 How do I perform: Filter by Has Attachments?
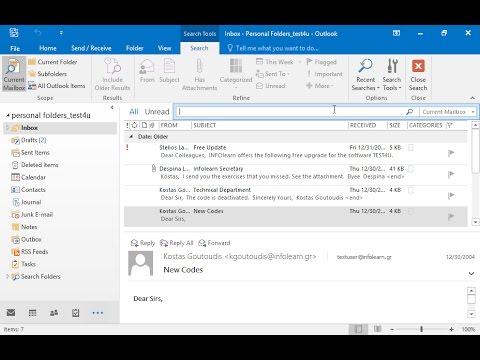(199, 74)
